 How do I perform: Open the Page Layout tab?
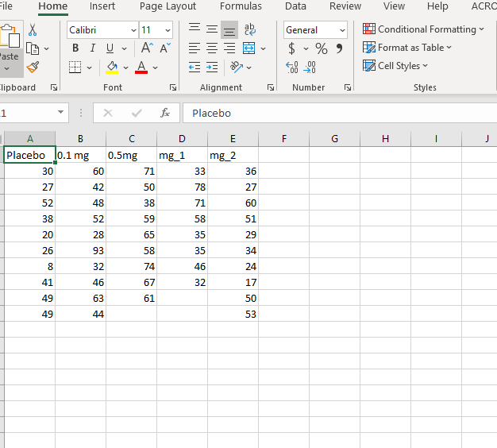coord(168,6)
